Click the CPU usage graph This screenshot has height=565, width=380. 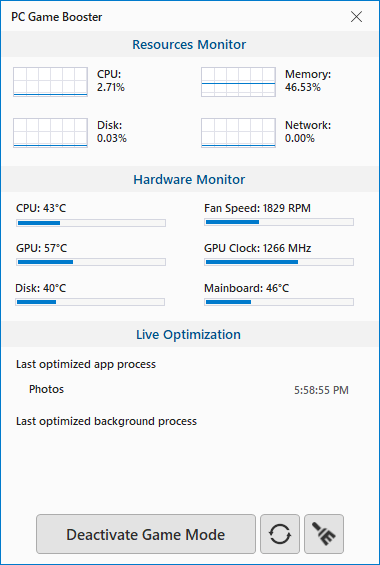coord(50,82)
